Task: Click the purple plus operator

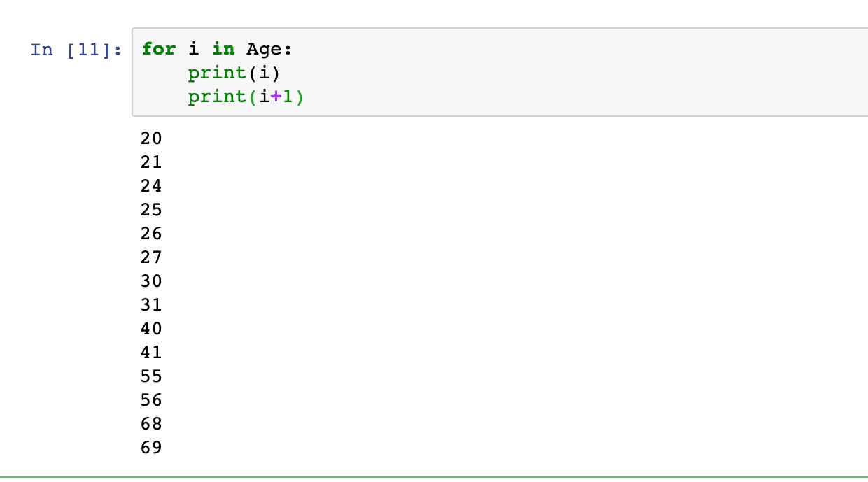Action: [274, 97]
